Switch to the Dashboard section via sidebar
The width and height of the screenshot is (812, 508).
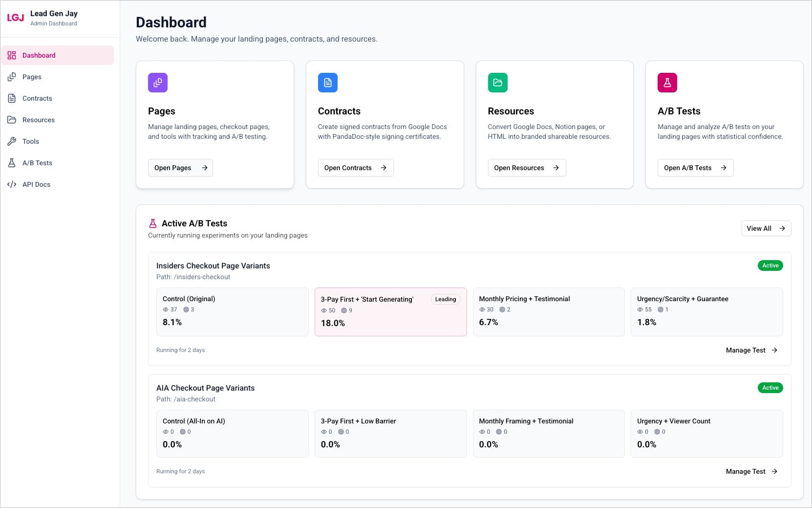[x=39, y=55]
